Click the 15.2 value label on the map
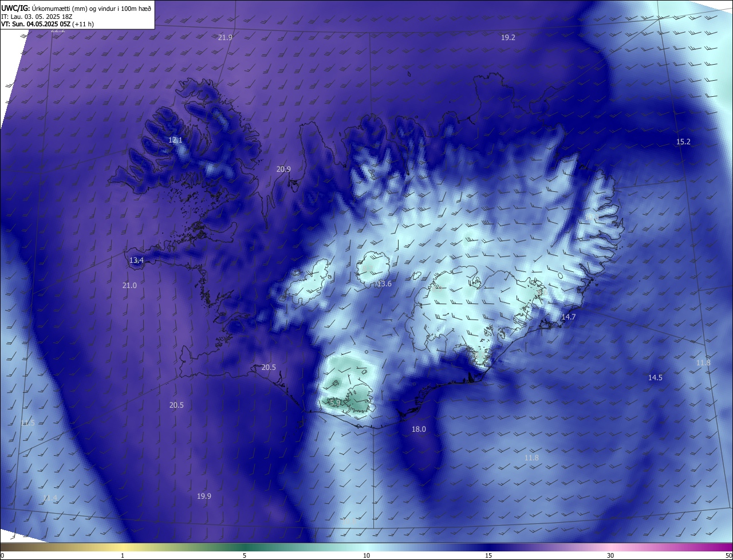 point(683,141)
